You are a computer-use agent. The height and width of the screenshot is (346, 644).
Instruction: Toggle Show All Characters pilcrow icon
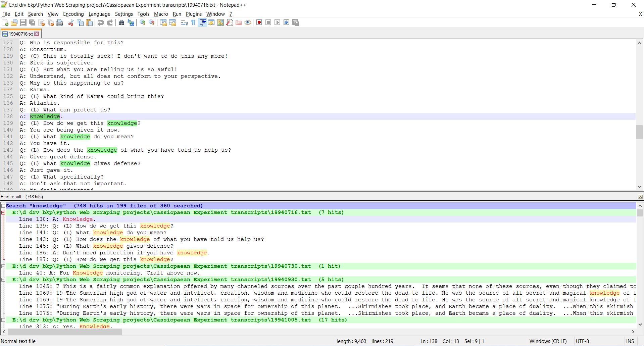click(x=193, y=22)
